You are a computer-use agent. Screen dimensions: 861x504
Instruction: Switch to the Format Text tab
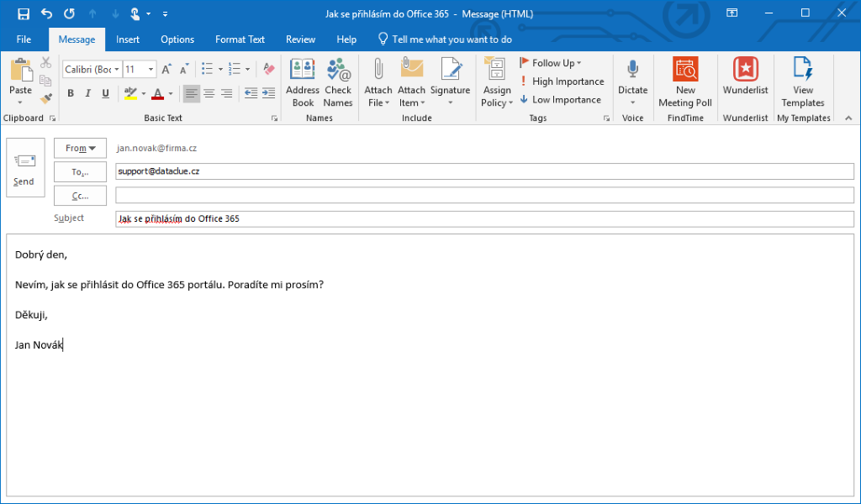240,39
